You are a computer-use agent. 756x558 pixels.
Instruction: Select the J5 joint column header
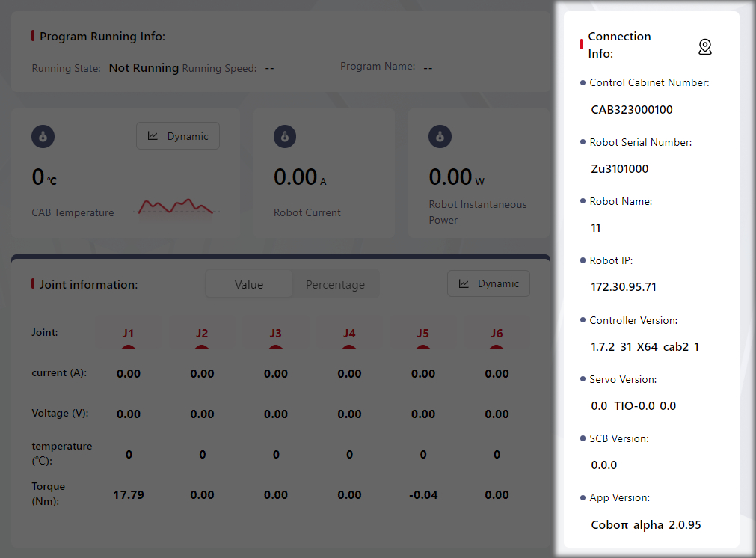click(x=423, y=334)
